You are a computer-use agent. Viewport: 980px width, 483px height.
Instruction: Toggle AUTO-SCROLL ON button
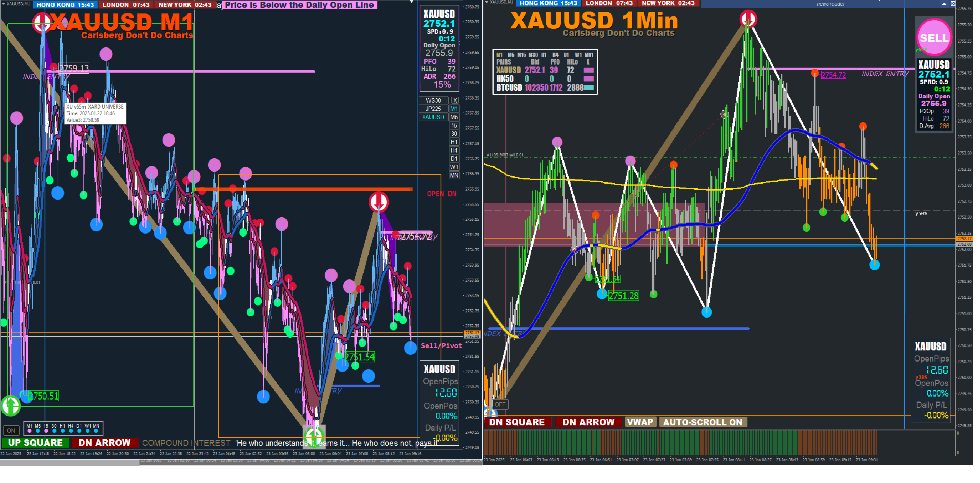pyautogui.click(x=702, y=422)
